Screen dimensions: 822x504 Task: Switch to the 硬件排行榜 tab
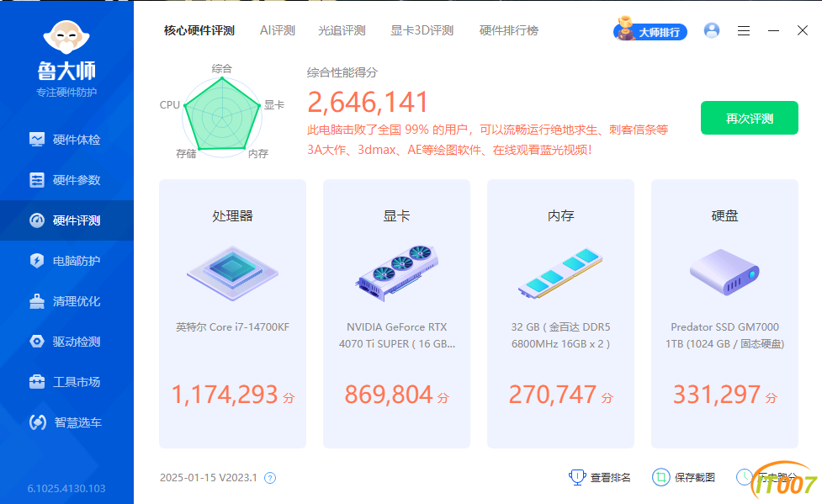(508, 30)
